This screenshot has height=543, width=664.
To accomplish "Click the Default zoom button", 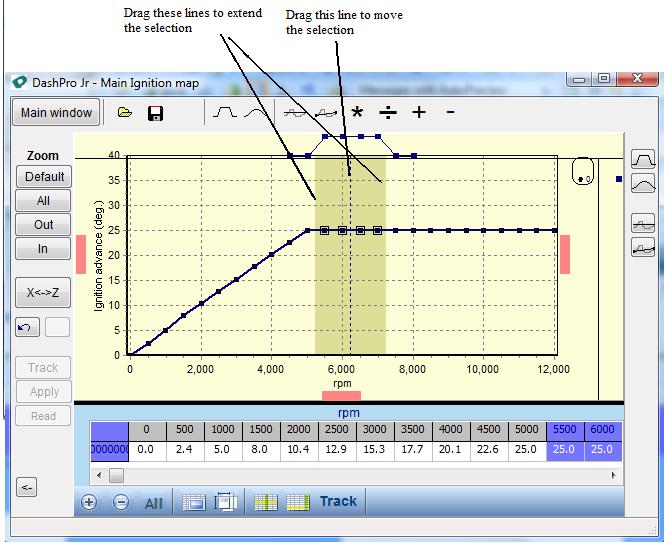I will 44,177.
